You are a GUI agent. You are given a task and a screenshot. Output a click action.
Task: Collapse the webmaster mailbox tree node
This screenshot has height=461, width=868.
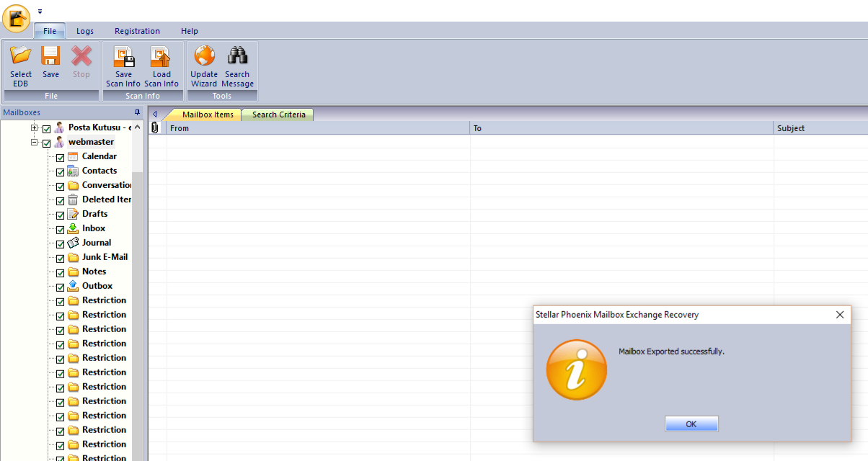[x=34, y=142]
